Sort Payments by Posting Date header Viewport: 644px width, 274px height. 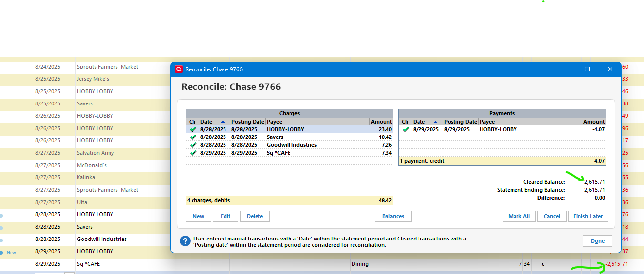[x=460, y=122]
